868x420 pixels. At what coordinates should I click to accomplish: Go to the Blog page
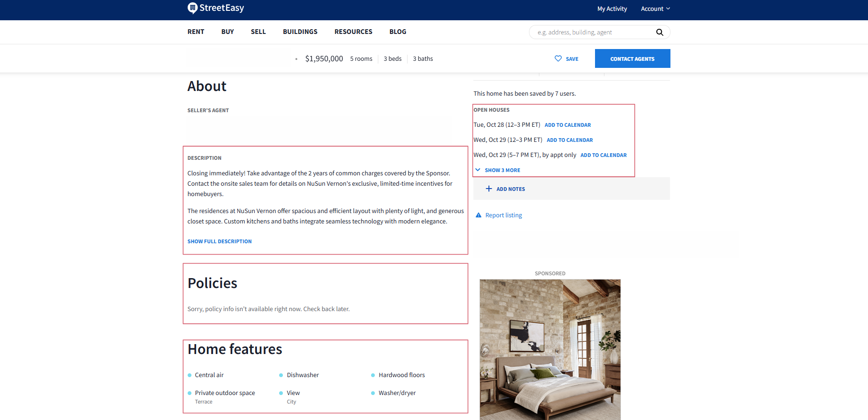397,32
